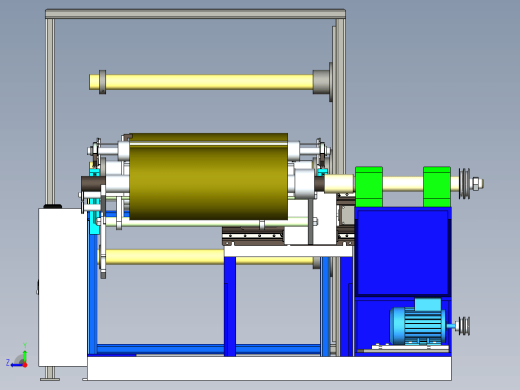Viewport: 520px width, 390px height.
Task: Select the top horizontal frame beam
Action: pos(195,14)
